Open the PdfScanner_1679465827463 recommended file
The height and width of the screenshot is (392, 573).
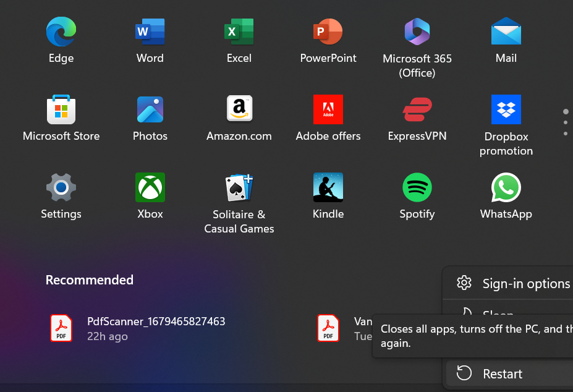(x=156, y=328)
